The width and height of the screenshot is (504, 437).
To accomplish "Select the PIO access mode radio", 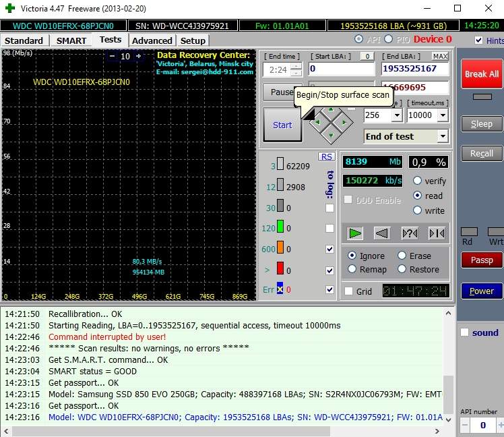I will (x=388, y=39).
